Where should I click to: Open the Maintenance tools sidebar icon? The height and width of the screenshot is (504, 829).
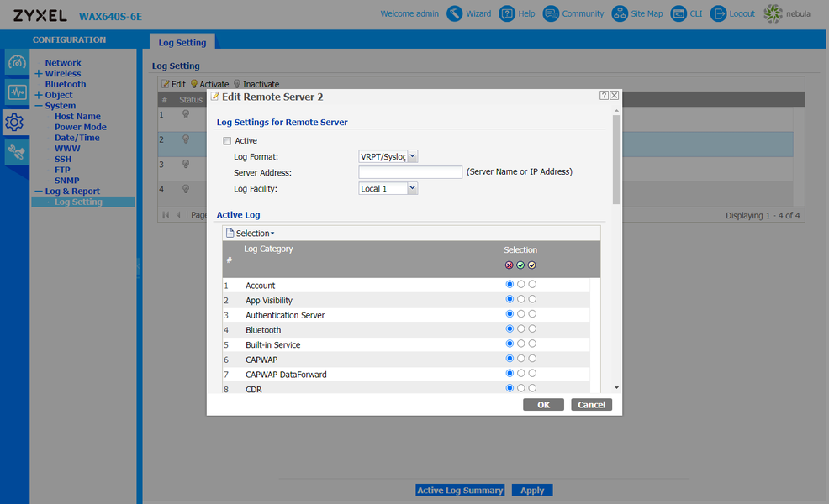tap(17, 153)
